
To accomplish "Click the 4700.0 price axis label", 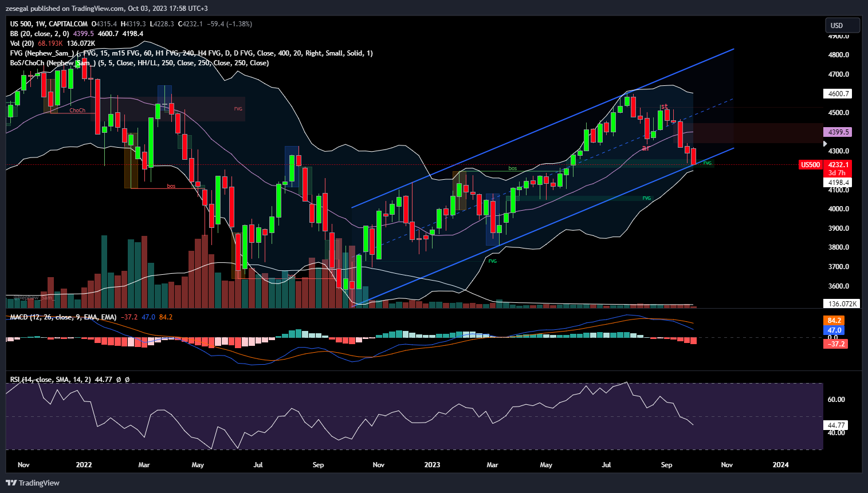I will point(839,74).
